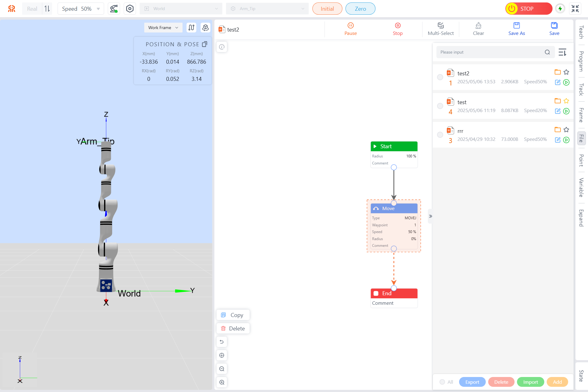Switch to the Teach side tab
This screenshot has height=392, width=588.
tap(581, 32)
